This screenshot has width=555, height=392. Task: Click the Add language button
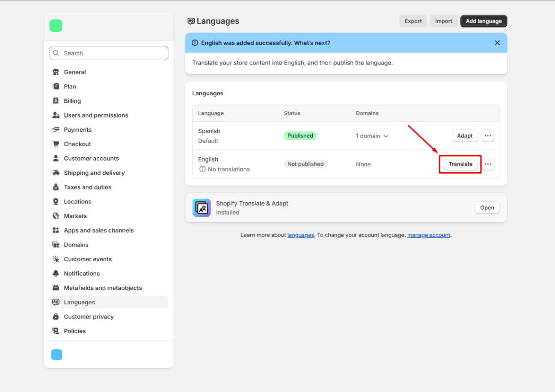[484, 21]
